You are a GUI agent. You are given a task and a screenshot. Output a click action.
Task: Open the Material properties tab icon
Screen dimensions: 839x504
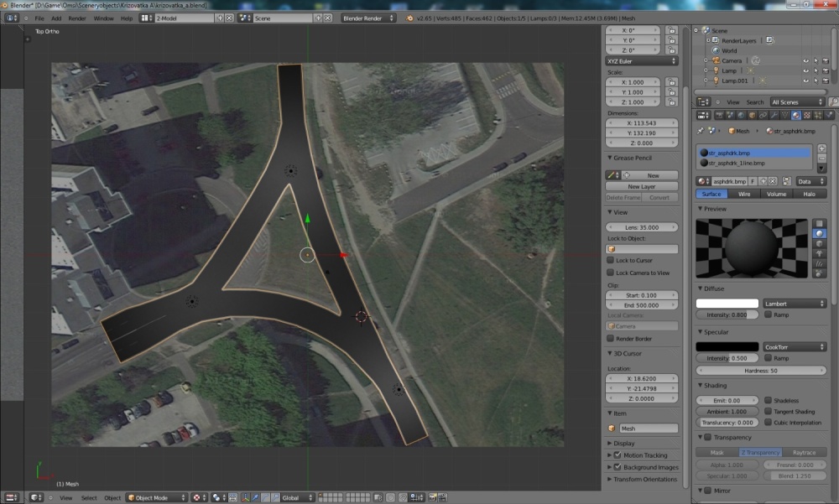(x=795, y=115)
